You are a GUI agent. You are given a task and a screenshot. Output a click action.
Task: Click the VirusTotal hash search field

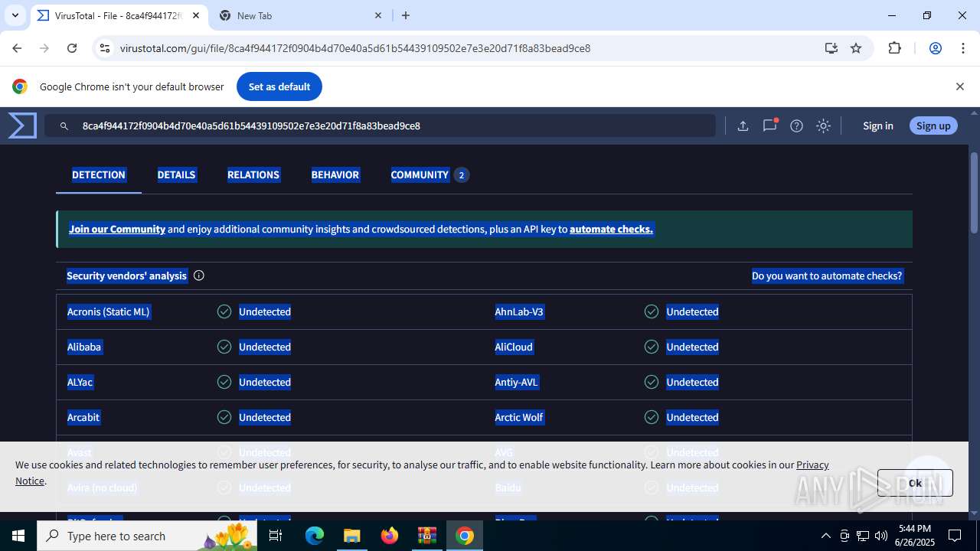380,126
